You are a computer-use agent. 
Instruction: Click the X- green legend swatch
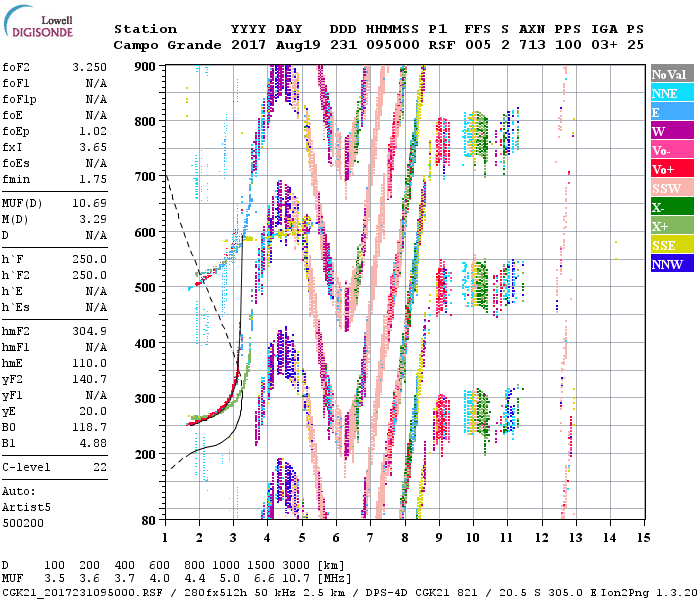click(671, 207)
